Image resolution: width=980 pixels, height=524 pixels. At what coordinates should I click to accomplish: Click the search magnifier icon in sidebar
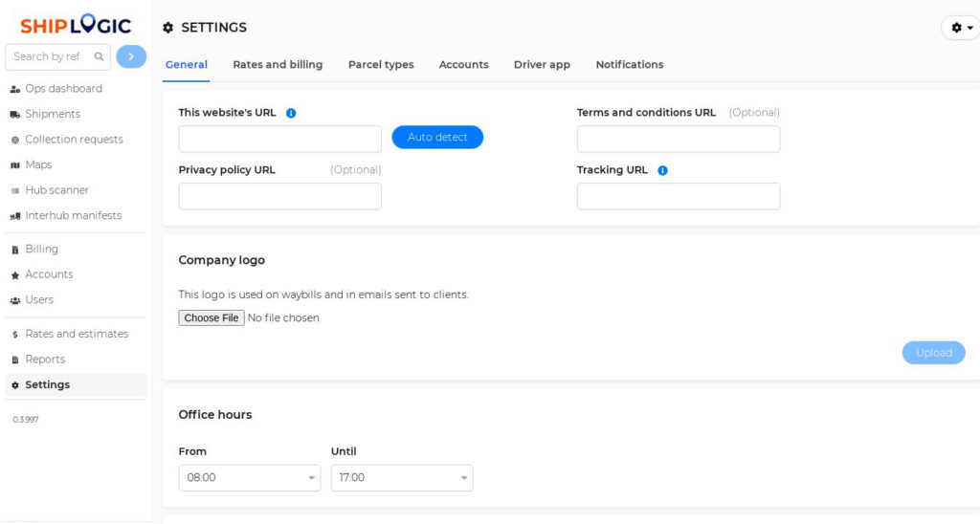tap(99, 56)
